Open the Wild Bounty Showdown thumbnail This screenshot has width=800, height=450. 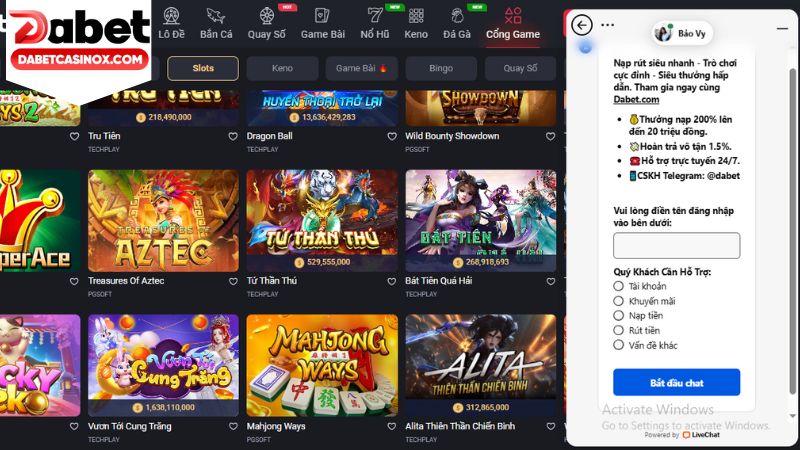481,108
